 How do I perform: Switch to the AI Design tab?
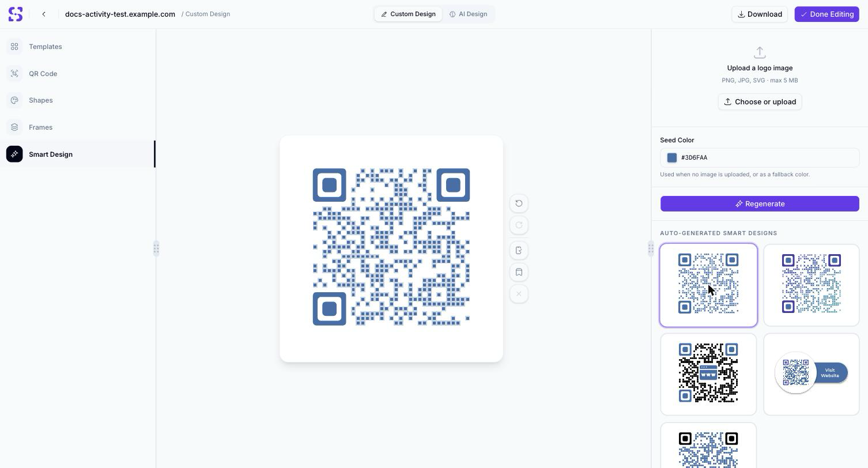(x=468, y=14)
